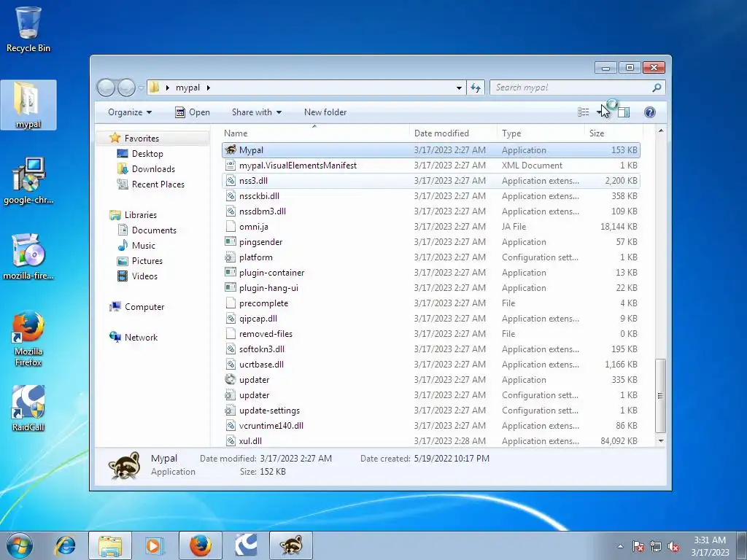
Task: Show the preview pane icon
Action: (624, 112)
